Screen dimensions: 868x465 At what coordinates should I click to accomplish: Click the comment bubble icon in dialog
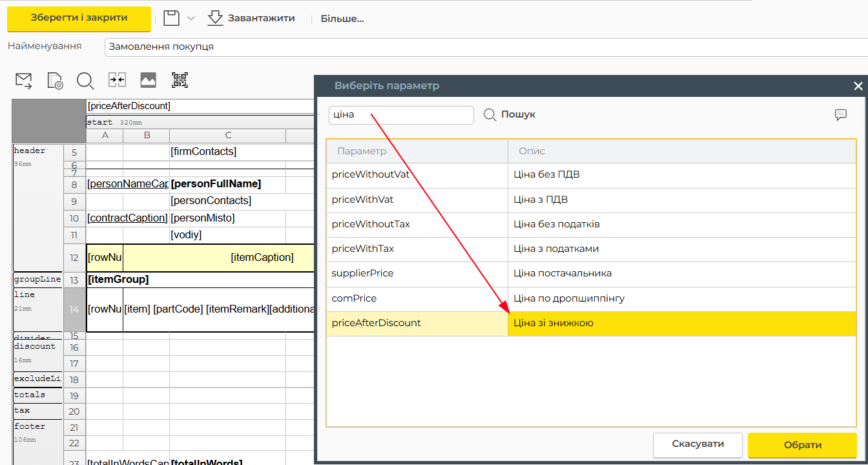[x=841, y=114]
